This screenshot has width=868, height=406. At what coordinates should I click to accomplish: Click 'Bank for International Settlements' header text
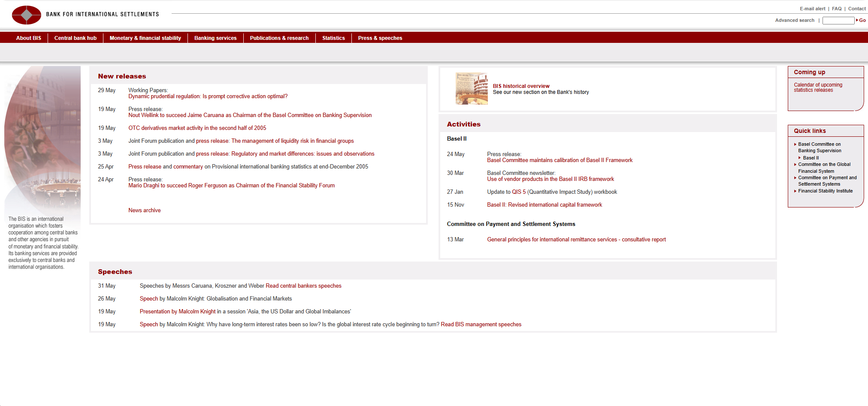coord(103,14)
